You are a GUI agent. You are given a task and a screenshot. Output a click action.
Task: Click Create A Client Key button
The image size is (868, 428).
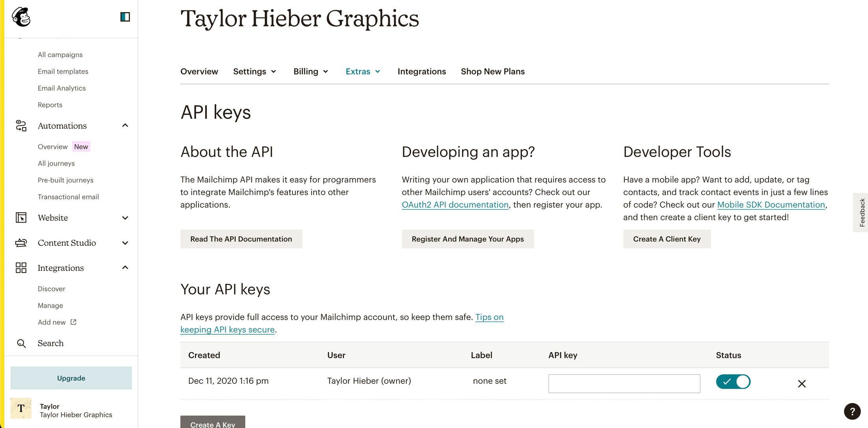click(667, 239)
